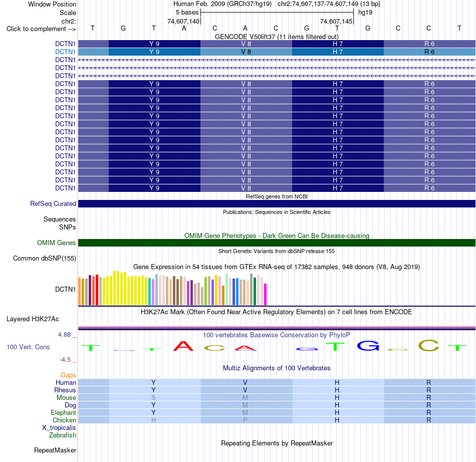
Task: Click the 74,607,145 position ruler label
Action: coord(336,21)
